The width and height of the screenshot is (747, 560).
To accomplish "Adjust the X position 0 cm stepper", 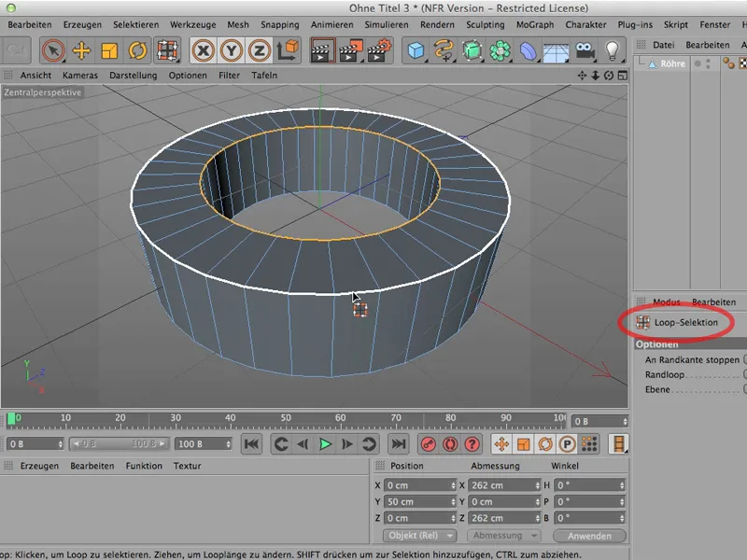I will [453, 485].
